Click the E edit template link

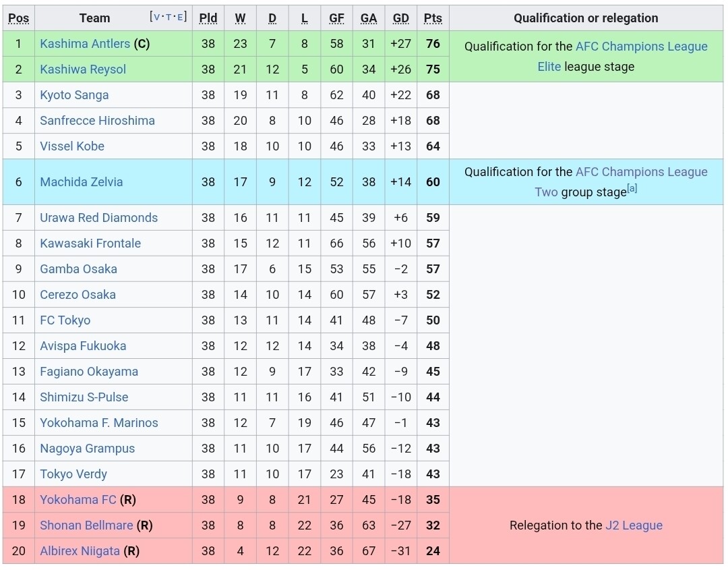click(179, 17)
